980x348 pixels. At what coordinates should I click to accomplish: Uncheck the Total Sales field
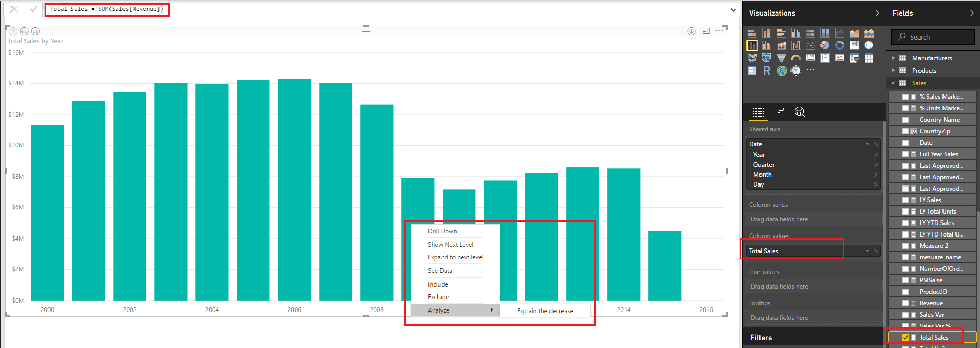click(905, 338)
